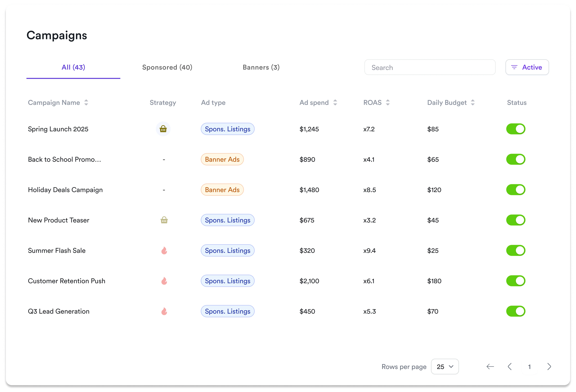
Task: Click the shopping basket strategy icon for Spring Launch 2025
Action: tap(163, 129)
